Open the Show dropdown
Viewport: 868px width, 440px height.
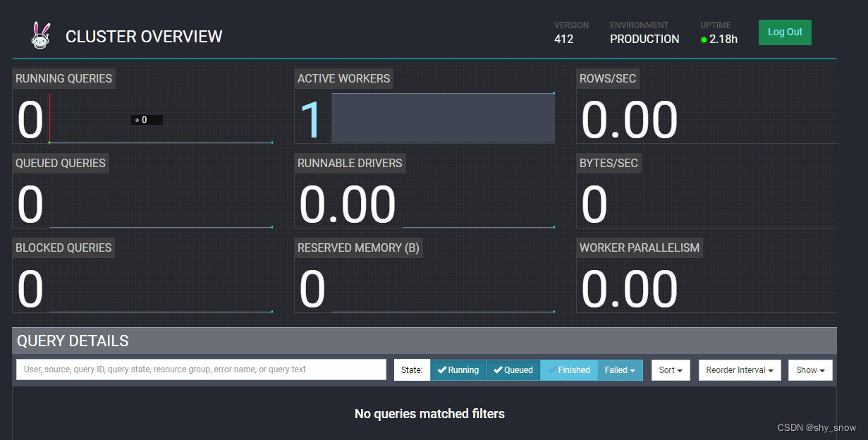810,370
